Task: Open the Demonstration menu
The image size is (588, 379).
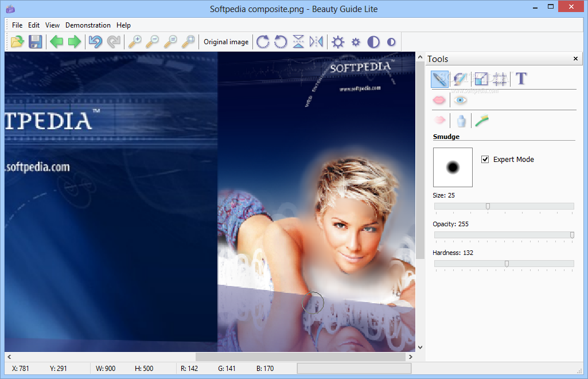Action: 88,25
